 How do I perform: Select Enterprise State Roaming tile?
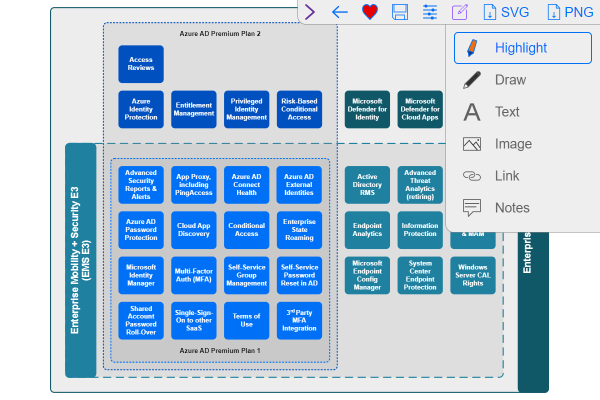click(299, 230)
